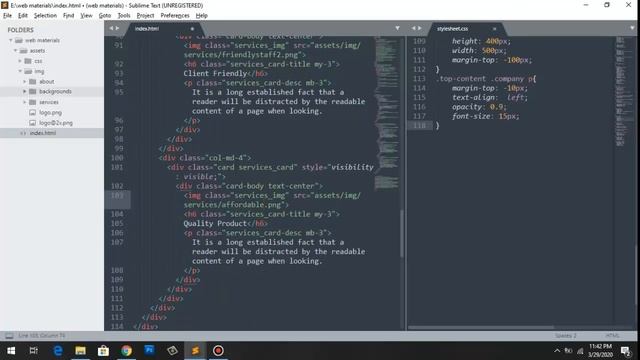Screen dimensions: 640x360
Task: Open the Windows Start menu
Action: coord(11,351)
